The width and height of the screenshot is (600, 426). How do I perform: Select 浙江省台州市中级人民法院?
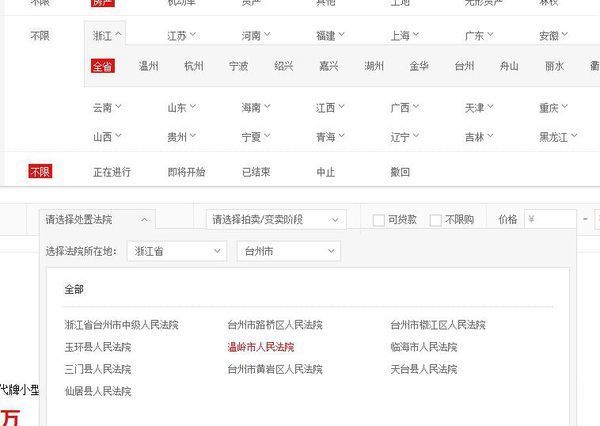tap(121, 325)
